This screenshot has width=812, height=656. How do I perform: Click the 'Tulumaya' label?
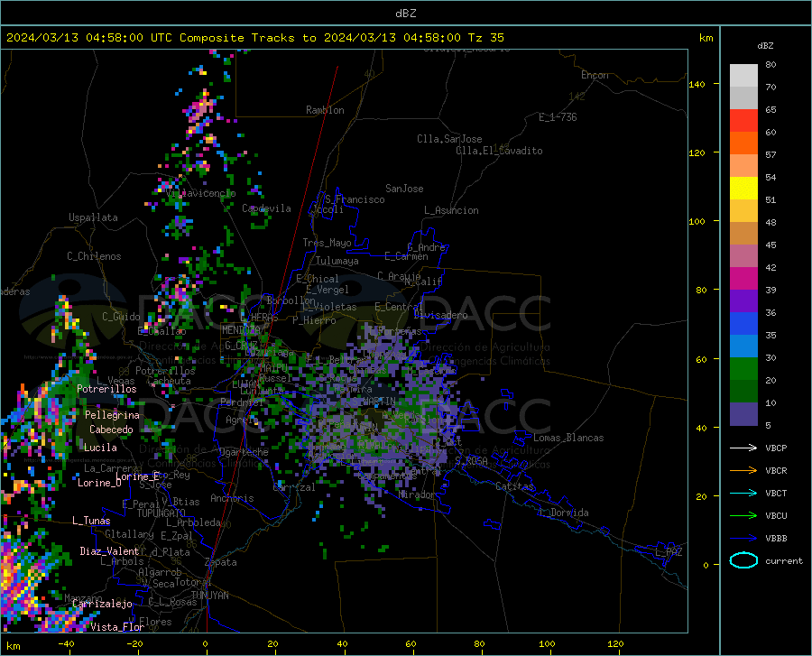(337, 261)
